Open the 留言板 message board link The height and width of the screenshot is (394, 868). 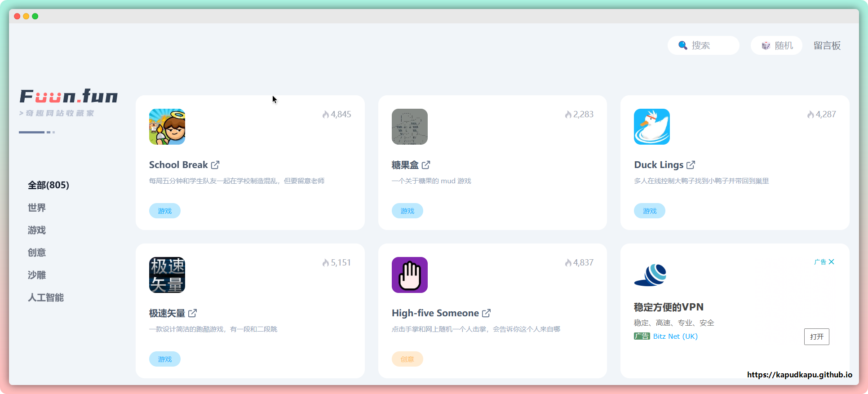[x=827, y=45]
